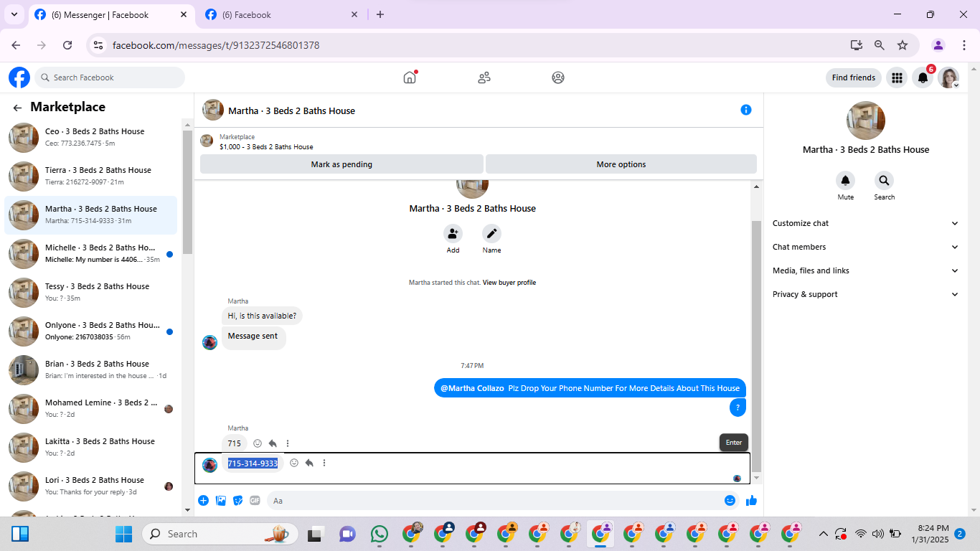
Task: Reply to the 715 message
Action: [273, 443]
